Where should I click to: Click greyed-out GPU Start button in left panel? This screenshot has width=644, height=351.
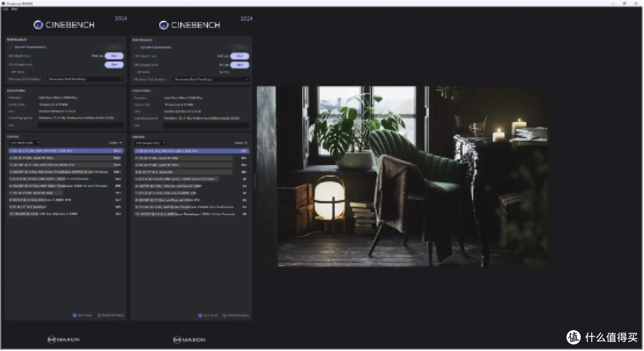114,47
